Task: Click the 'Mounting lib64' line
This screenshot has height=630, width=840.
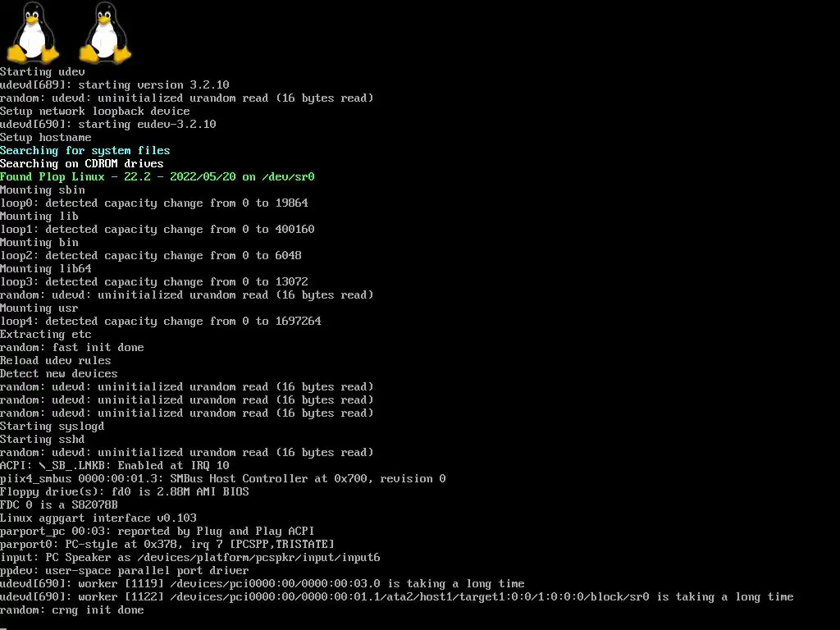Action: 46,268
